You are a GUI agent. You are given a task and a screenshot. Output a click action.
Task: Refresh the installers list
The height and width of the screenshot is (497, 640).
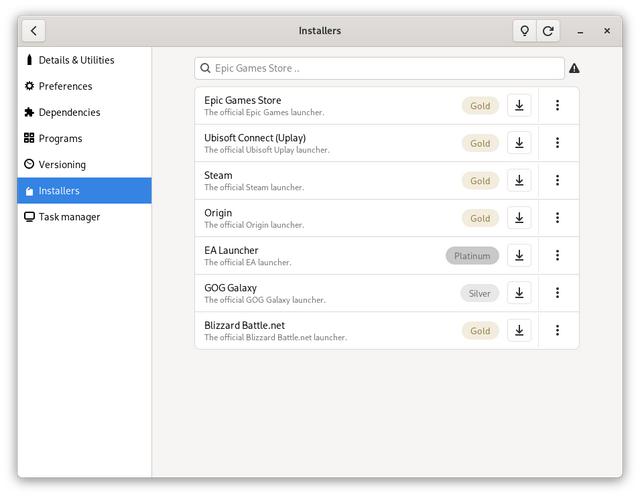coord(548,31)
